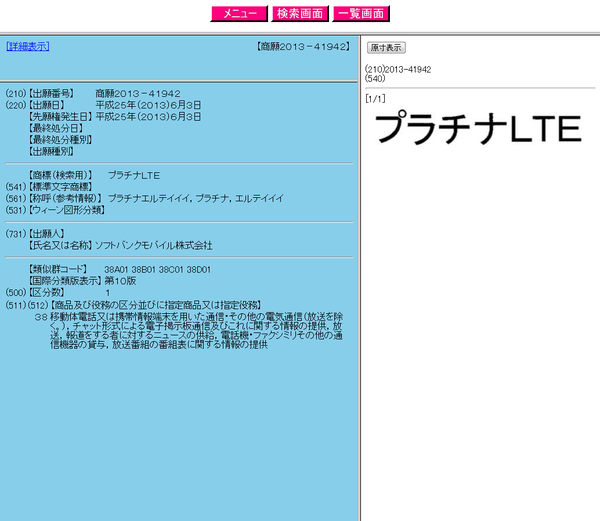Select the (731) 出願人 label
The image size is (600, 521).
(x=35, y=233)
